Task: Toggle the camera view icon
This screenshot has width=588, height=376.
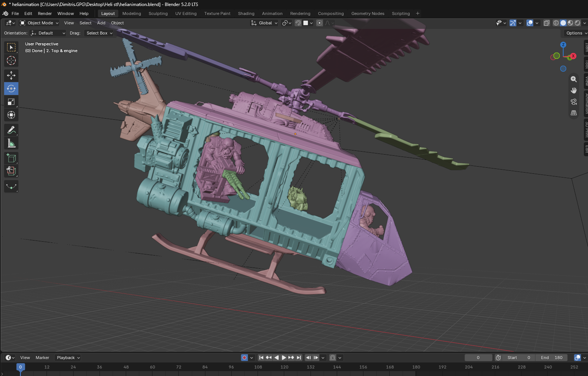Action: point(574,102)
